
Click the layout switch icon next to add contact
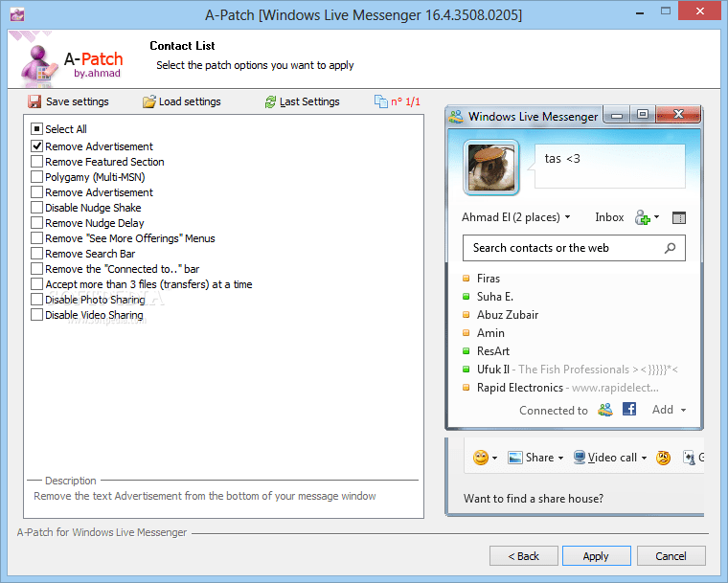[679, 217]
